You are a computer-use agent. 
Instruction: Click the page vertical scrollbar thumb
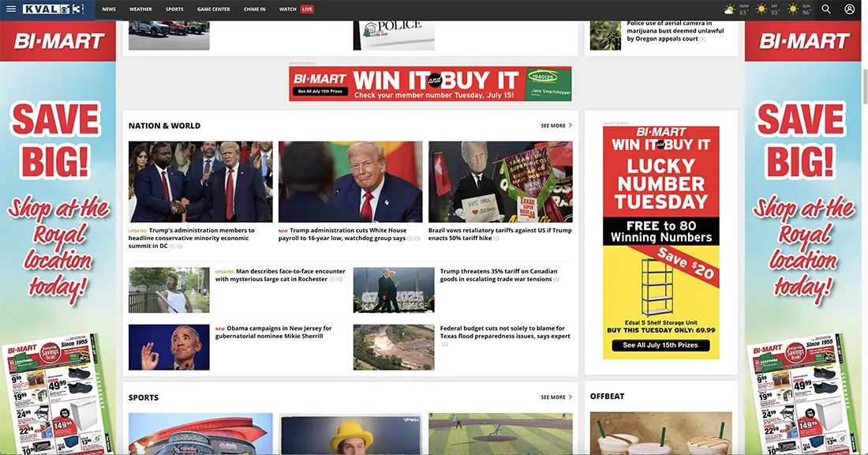(865, 87)
